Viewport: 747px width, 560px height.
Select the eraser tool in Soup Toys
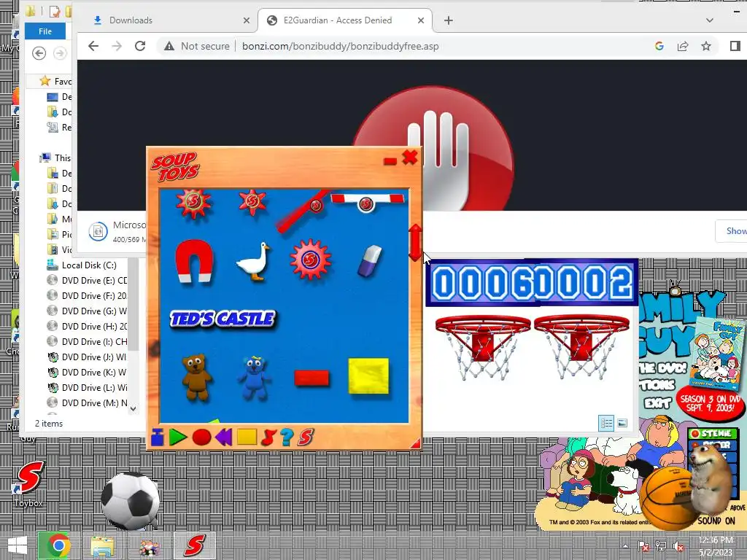369,260
